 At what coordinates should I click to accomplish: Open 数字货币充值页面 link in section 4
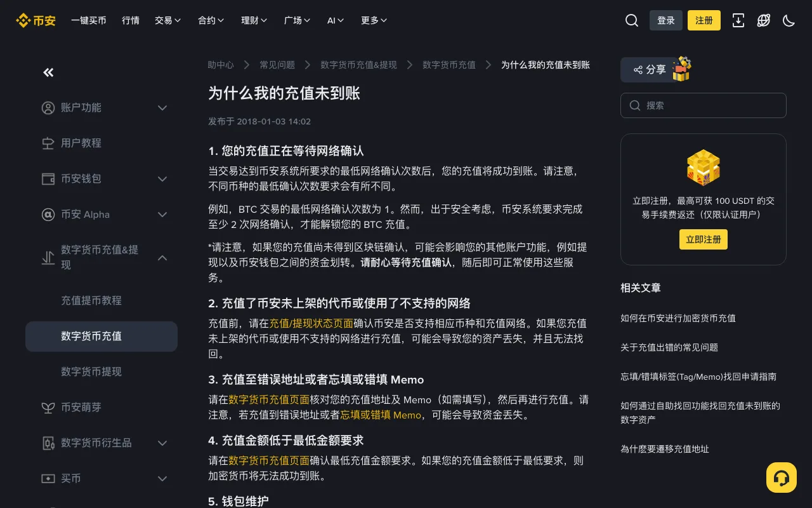tap(269, 460)
